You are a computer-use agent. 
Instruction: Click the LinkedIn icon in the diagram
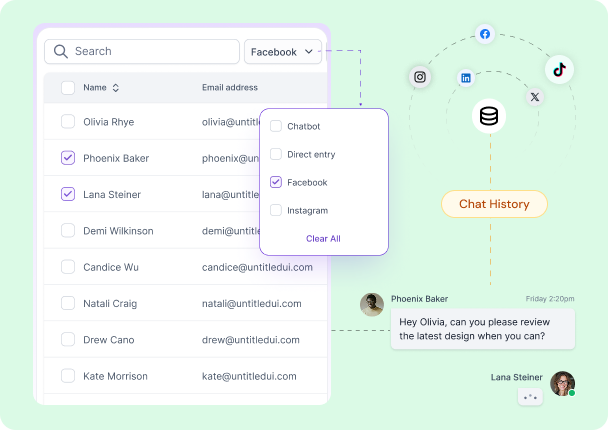(466, 78)
